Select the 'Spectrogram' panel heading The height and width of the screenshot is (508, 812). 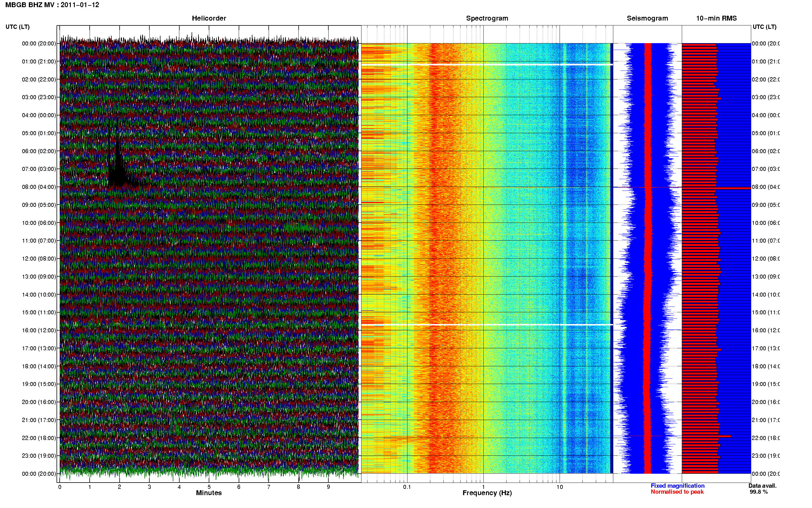(x=487, y=19)
